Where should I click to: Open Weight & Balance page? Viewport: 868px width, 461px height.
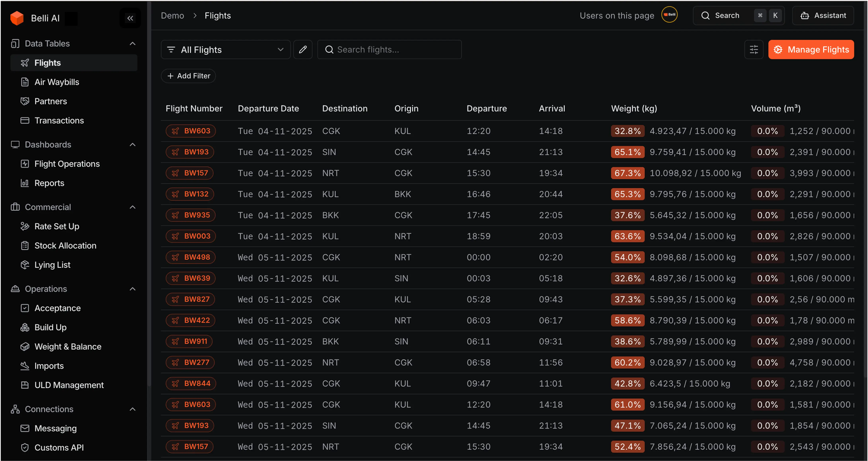[68, 346]
